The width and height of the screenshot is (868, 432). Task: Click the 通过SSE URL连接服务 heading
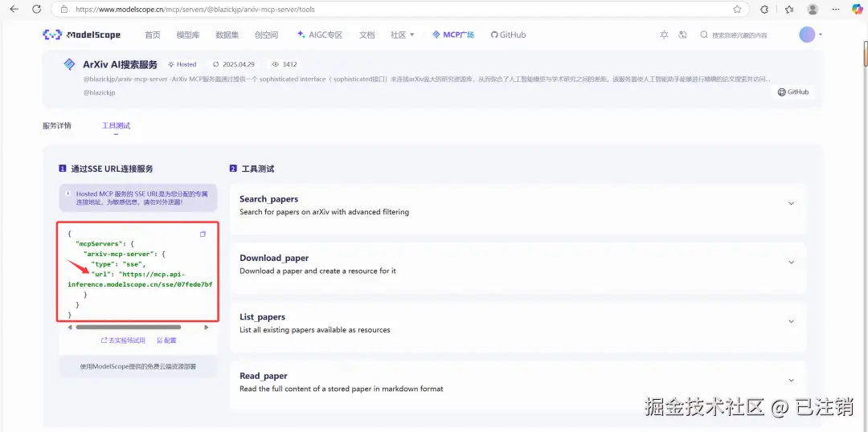click(x=112, y=169)
